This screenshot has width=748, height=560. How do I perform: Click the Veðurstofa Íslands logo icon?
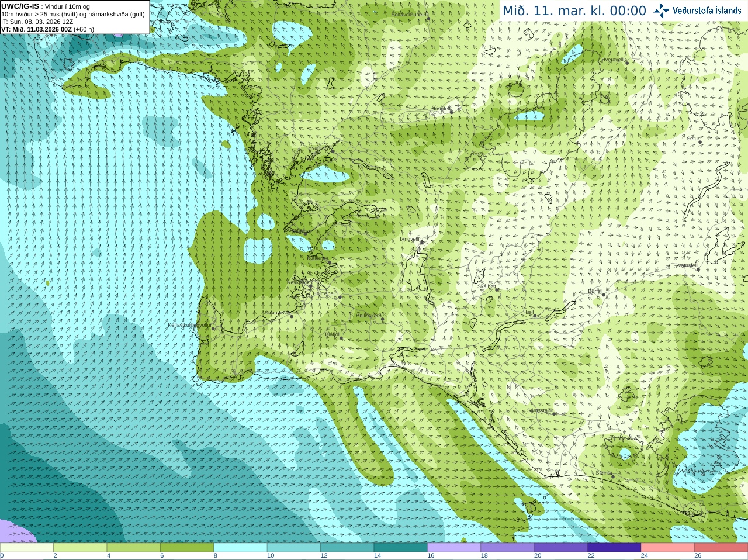[662, 10]
